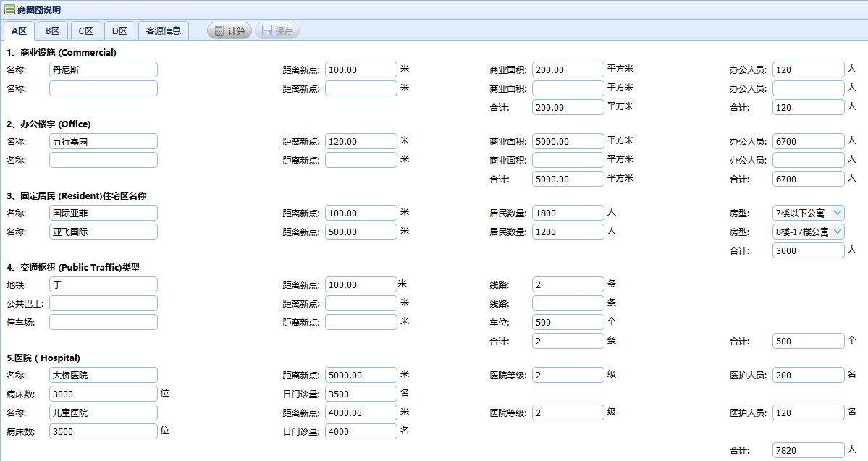Click the save disk icon on 保存 button
This screenshot has width=868, height=461.
[x=266, y=30]
